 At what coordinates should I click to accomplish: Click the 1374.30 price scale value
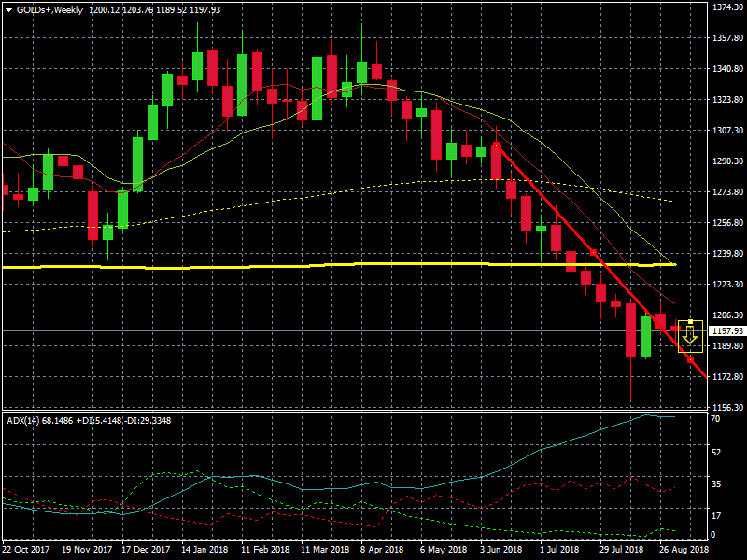tap(726, 7)
